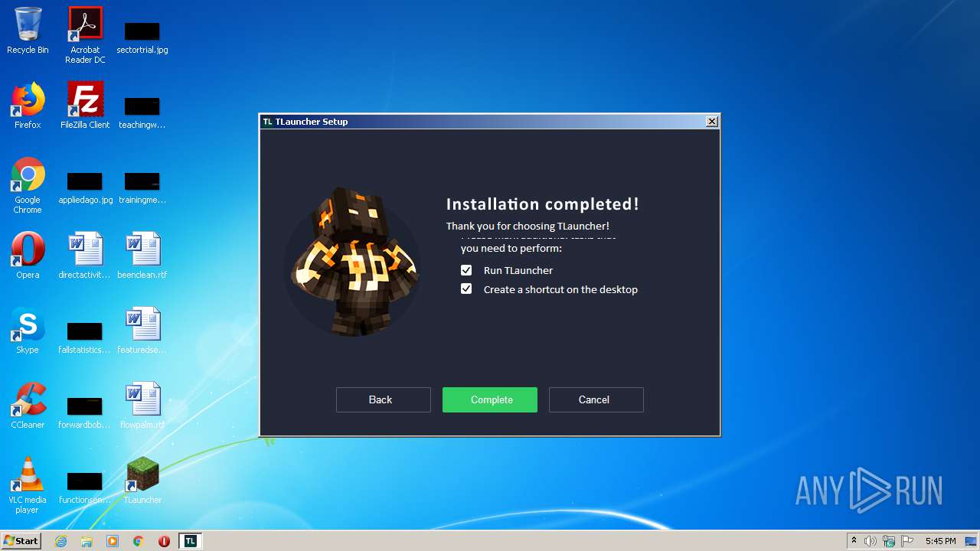The height and width of the screenshot is (551, 980).
Task: Click the Back button in the installer
Action: click(x=384, y=399)
